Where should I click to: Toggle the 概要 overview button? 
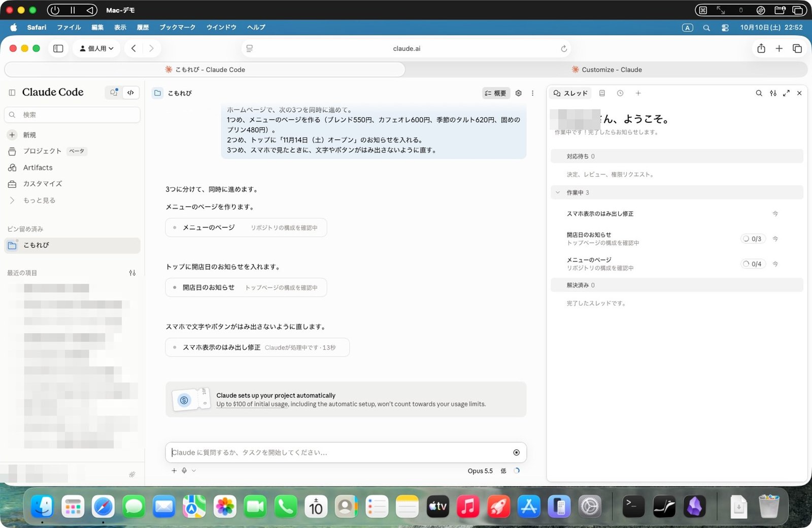point(495,93)
